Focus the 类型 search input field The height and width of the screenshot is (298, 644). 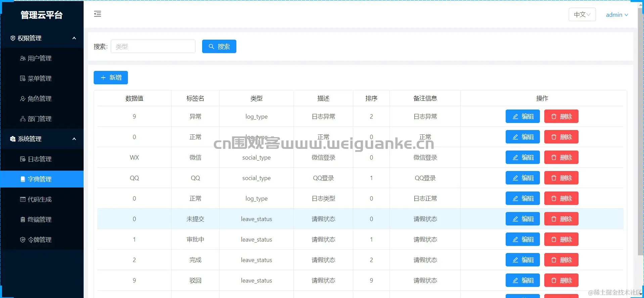(153, 46)
